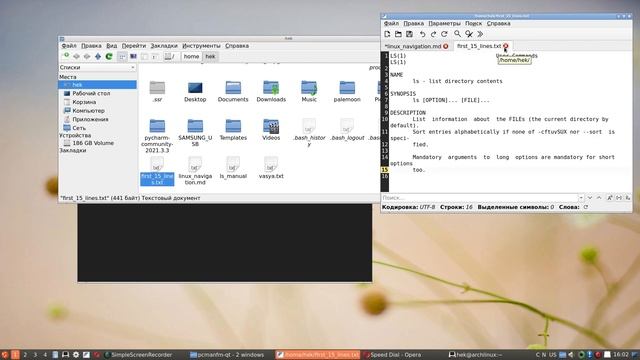
Task: Close the linux_navigation.md tab
Action: [x=446, y=46]
